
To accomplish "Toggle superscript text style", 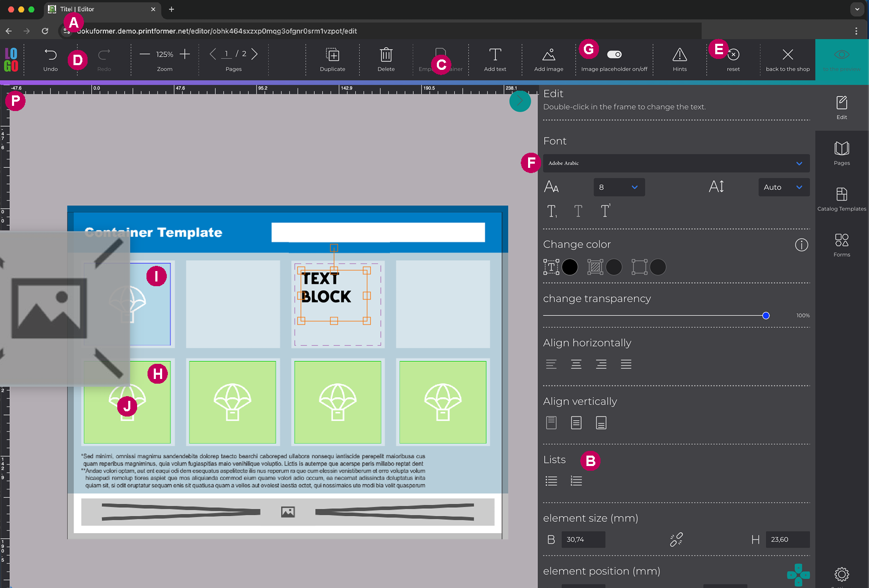I will [x=605, y=211].
